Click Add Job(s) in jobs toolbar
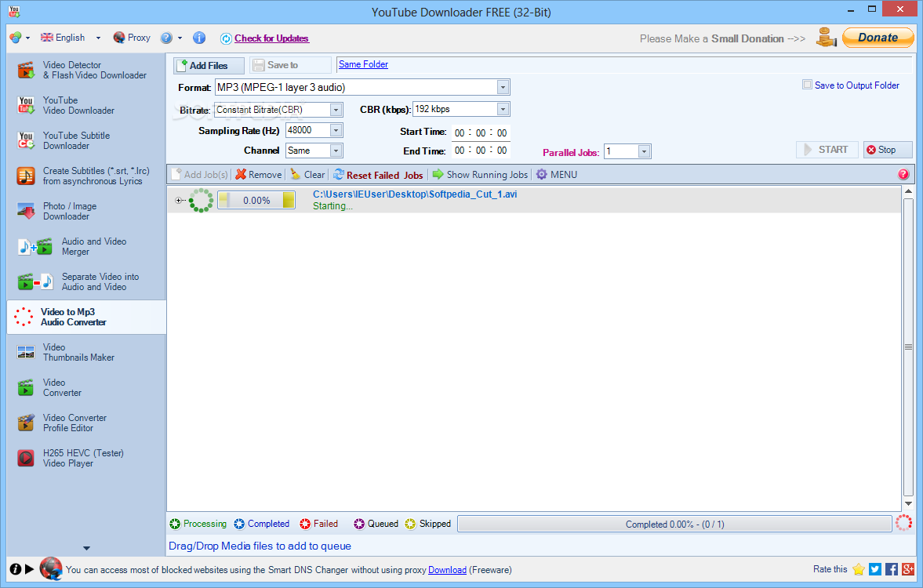Image resolution: width=923 pixels, height=588 pixels. [x=199, y=175]
